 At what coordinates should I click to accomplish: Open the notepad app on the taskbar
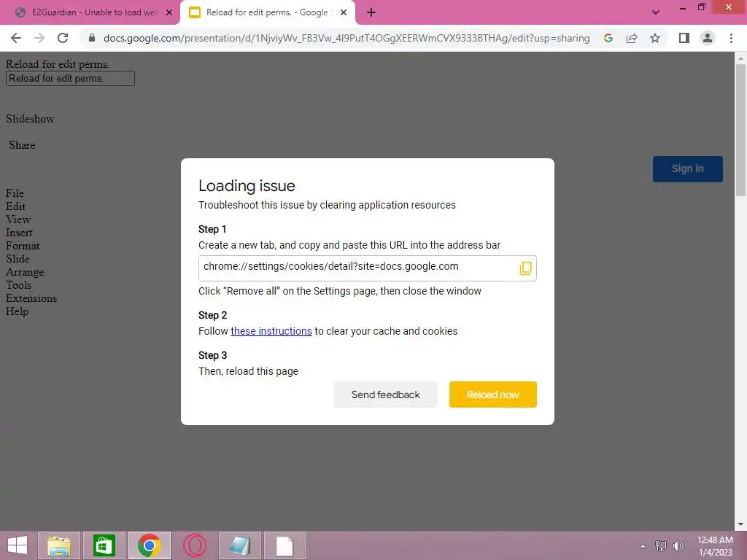point(239,545)
